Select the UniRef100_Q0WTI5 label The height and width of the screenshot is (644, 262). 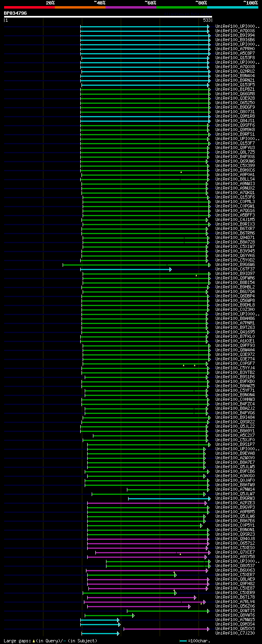click(x=235, y=611)
